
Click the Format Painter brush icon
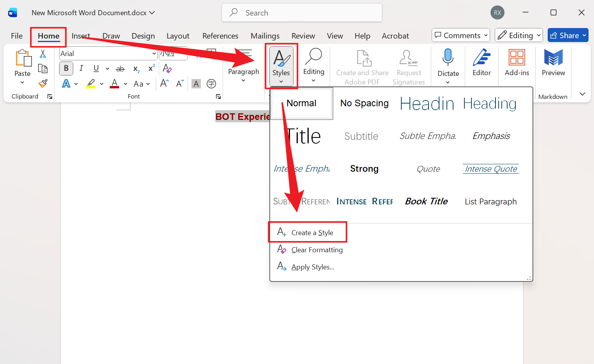coord(43,83)
